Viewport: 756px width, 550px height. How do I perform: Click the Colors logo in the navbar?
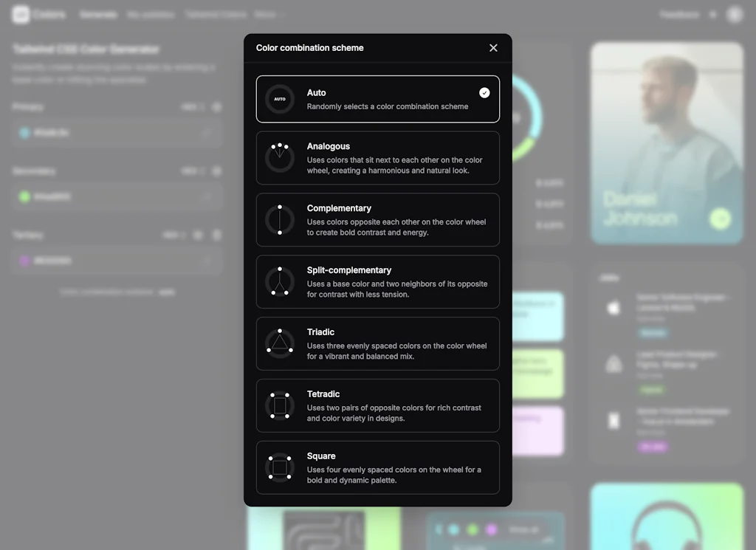(38, 14)
